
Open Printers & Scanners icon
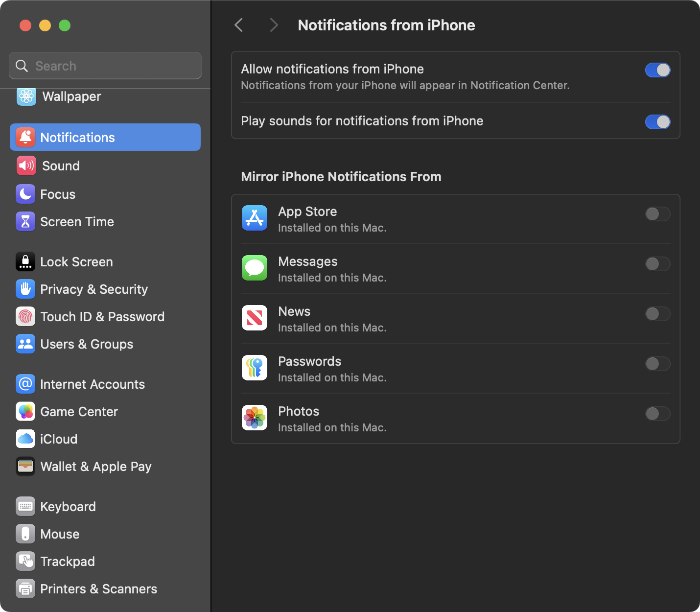click(x=25, y=588)
